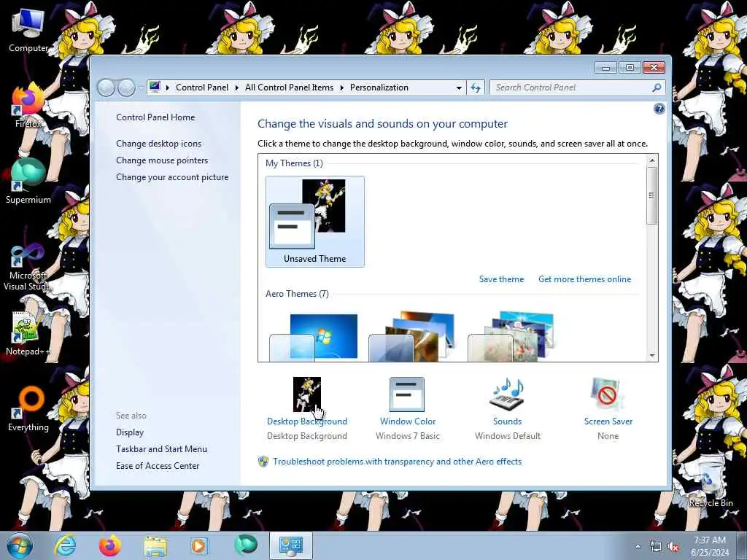Click the Forward navigation arrow button
This screenshot has height=560, width=747.
(126, 87)
